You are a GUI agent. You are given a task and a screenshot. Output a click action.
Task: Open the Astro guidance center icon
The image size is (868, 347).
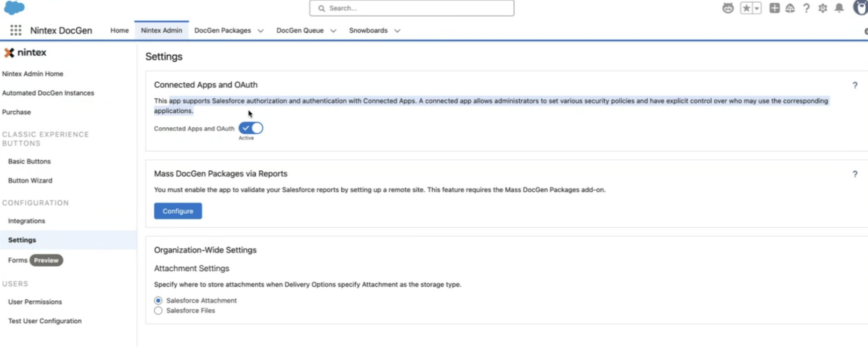728,8
